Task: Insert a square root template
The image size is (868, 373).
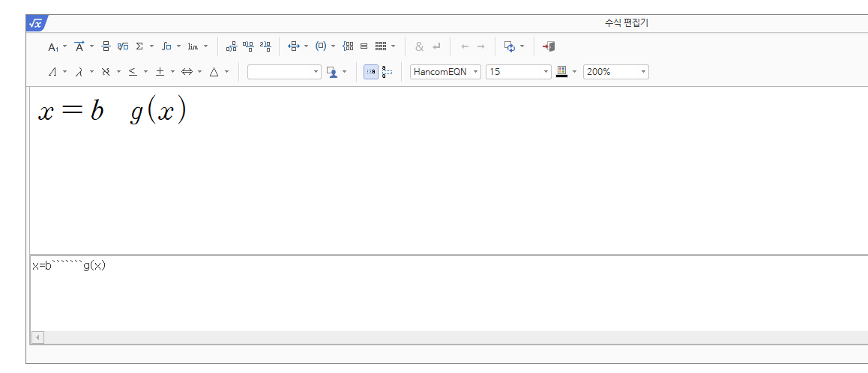Action: [123, 46]
